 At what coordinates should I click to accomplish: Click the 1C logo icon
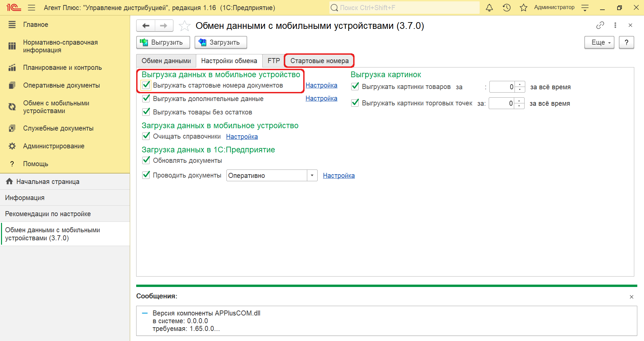pos(13,7)
